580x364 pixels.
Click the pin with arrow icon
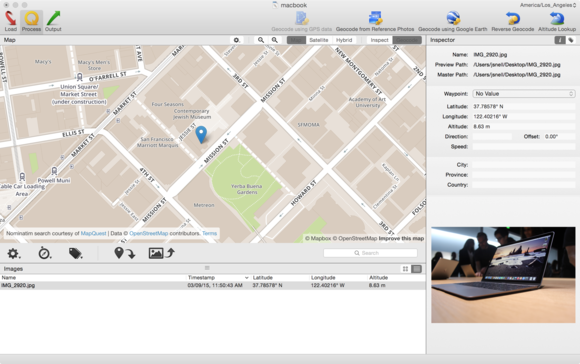[125, 253]
